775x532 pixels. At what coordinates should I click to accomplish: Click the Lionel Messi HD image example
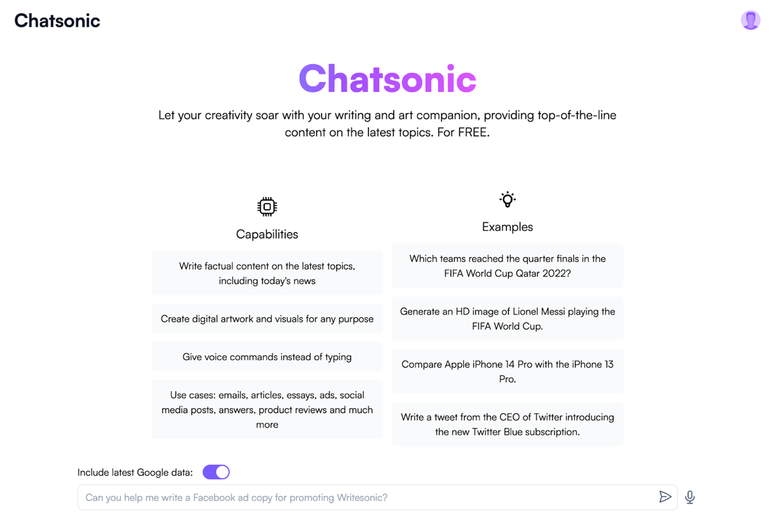click(508, 318)
